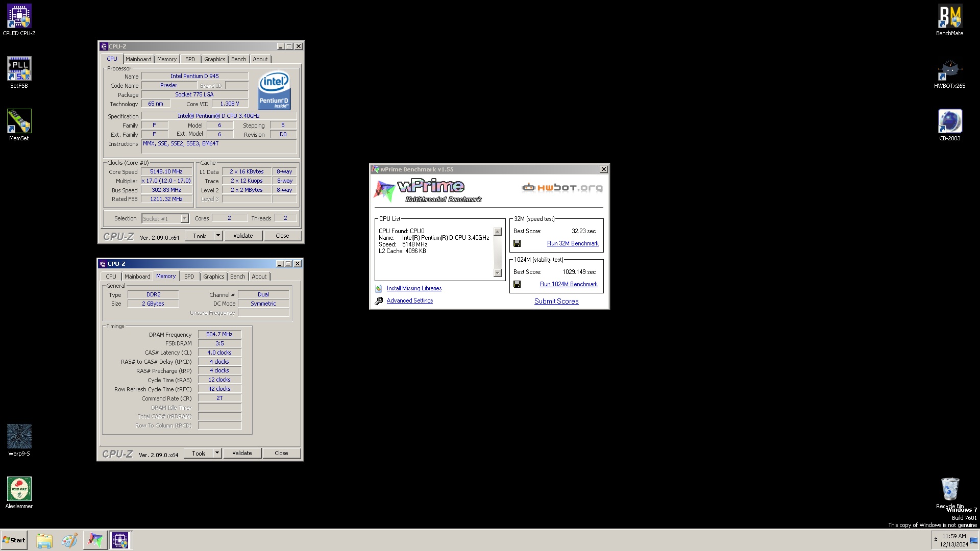Click Tools button in upper CPU-Z
The width and height of the screenshot is (980, 551).
click(x=200, y=236)
